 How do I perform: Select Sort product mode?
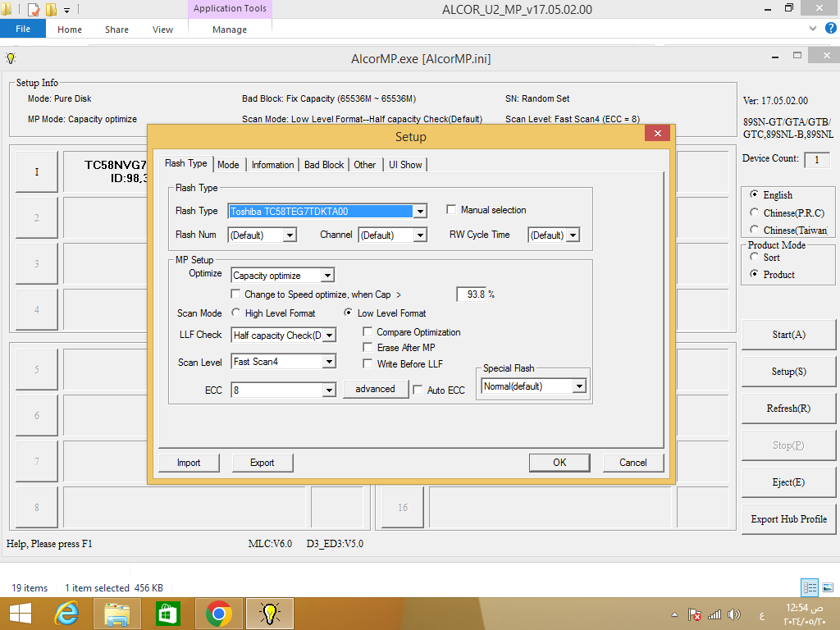(x=755, y=257)
